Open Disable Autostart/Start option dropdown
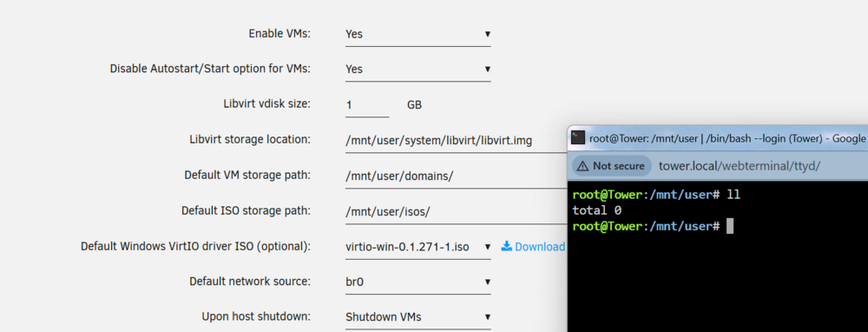The height and width of the screenshot is (332, 868). [418, 70]
